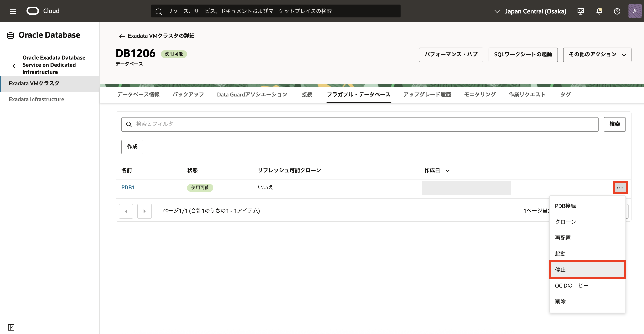
Task: Launch SQLワークシートの起動 button
Action: click(523, 55)
